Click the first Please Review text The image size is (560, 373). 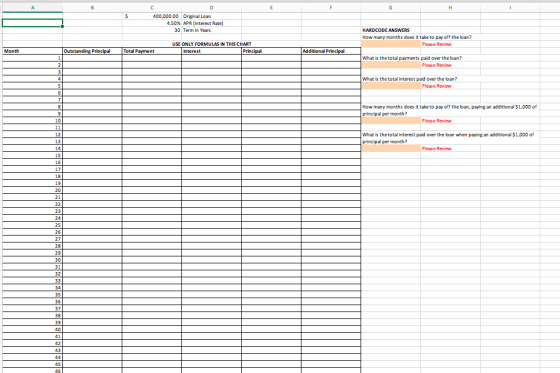click(436, 44)
